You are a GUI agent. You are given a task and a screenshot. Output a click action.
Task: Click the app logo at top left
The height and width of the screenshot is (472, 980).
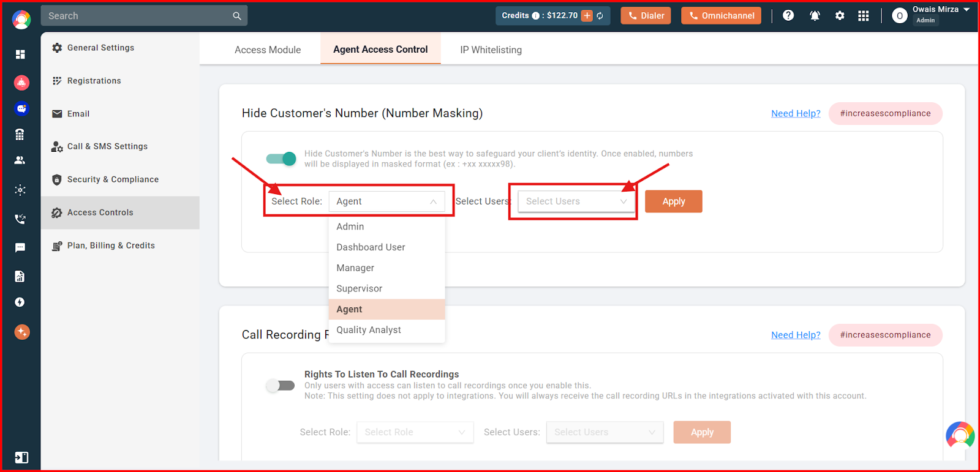click(x=21, y=20)
